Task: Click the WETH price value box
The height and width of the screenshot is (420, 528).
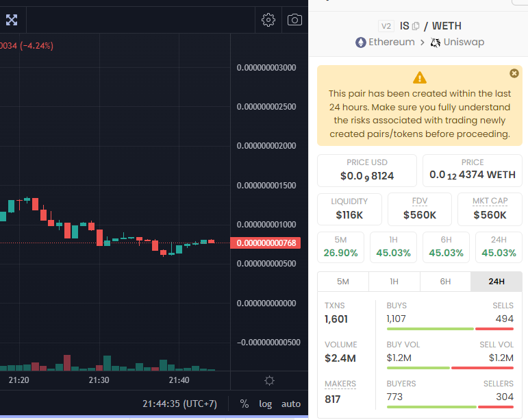Action: 473,171
